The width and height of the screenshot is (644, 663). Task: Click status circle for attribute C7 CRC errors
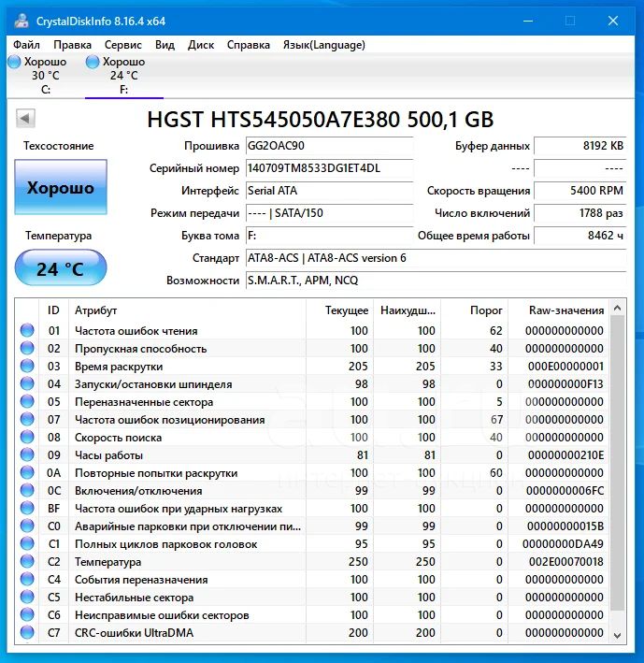point(27,632)
